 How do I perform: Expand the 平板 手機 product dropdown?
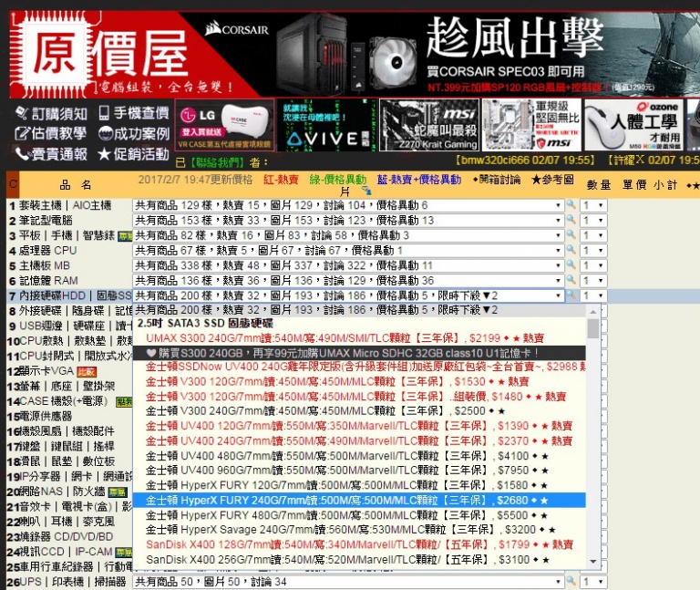[348, 235]
